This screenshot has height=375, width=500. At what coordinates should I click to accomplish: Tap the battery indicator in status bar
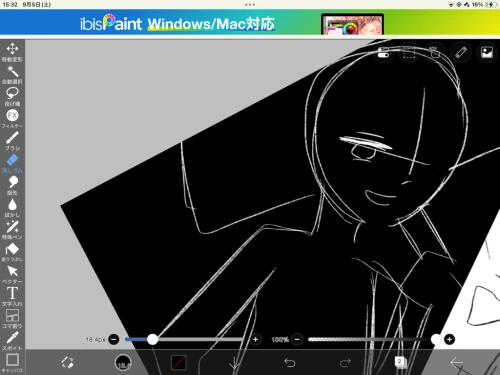[491, 5]
